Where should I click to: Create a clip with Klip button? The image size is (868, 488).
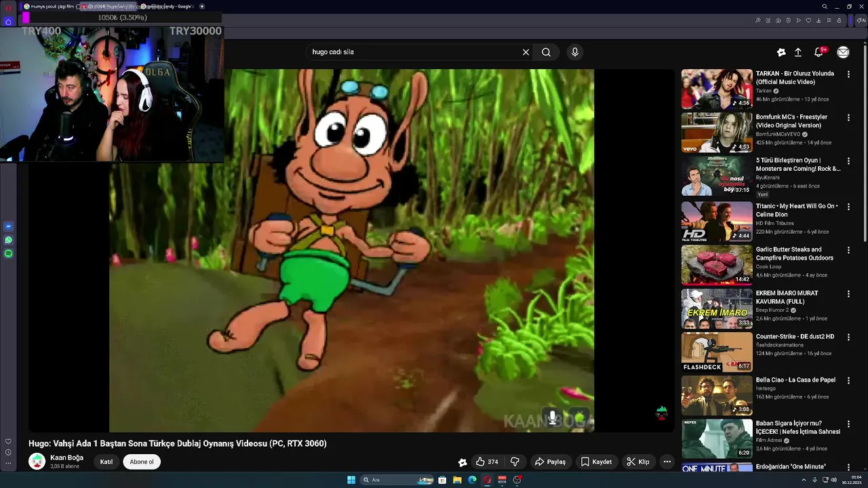(x=637, y=462)
